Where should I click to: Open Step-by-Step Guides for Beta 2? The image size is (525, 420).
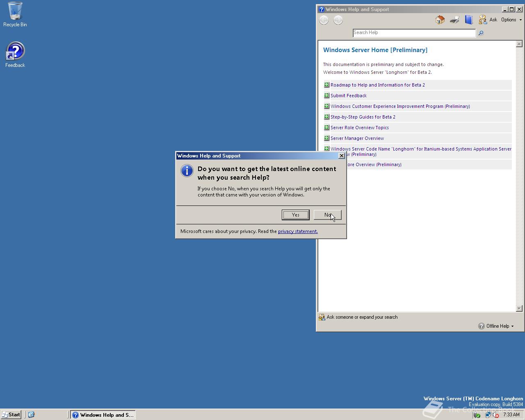tap(363, 117)
